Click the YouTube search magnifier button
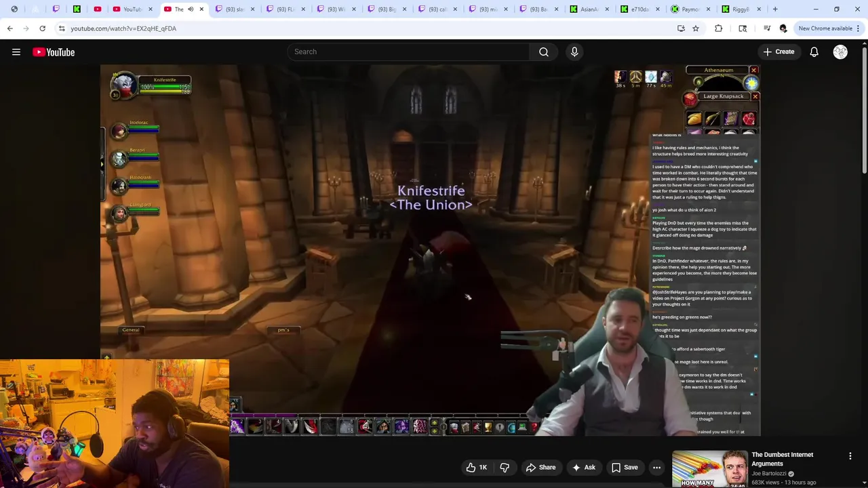Viewport: 868px width, 488px height. click(x=544, y=52)
